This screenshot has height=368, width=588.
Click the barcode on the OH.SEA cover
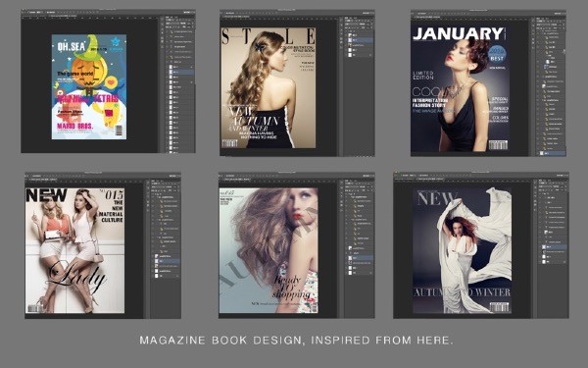pos(119,131)
